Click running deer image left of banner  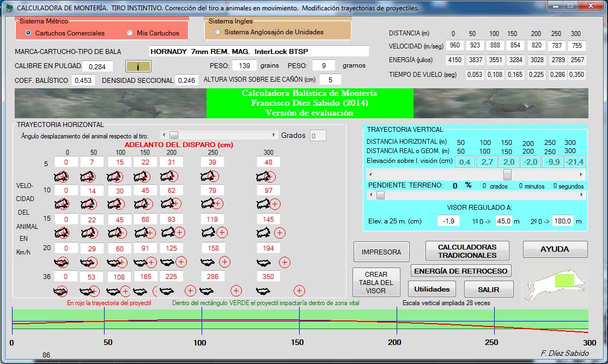(110, 104)
